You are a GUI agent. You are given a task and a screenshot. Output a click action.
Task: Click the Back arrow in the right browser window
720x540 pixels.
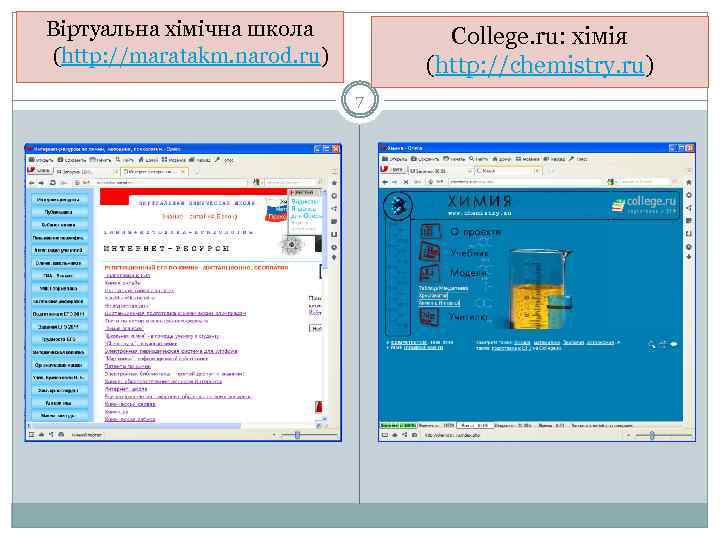pyautogui.click(x=385, y=182)
